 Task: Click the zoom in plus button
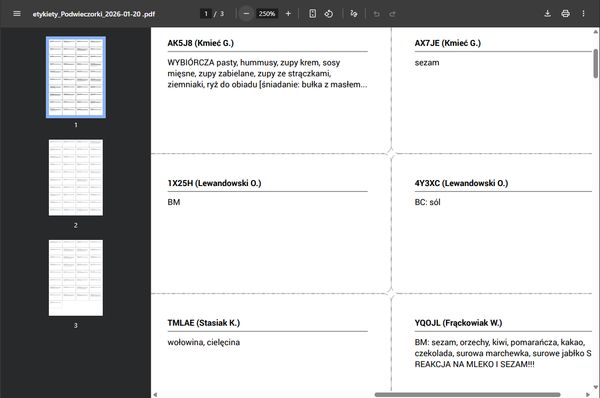(x=288, y=14)
